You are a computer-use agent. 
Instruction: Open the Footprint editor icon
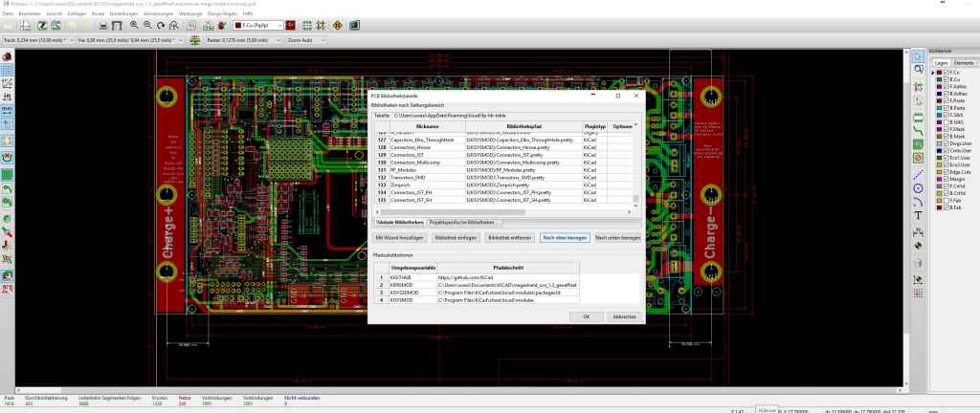pyautogui.click(x=42, y=26)
